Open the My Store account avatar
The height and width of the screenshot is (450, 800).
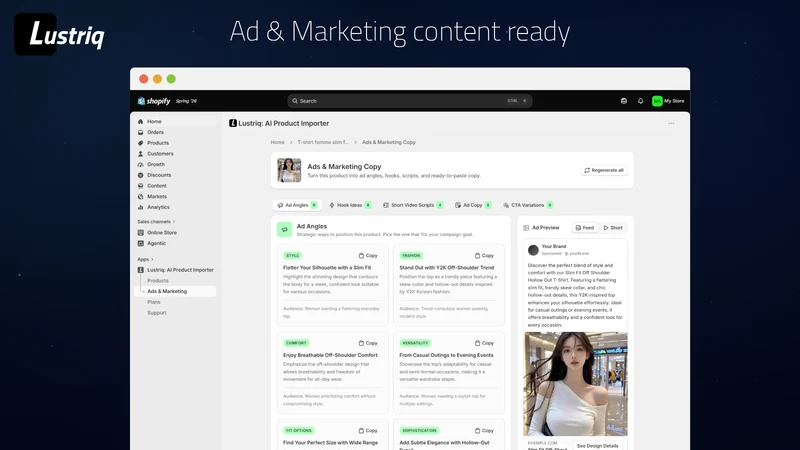point(657,101)
